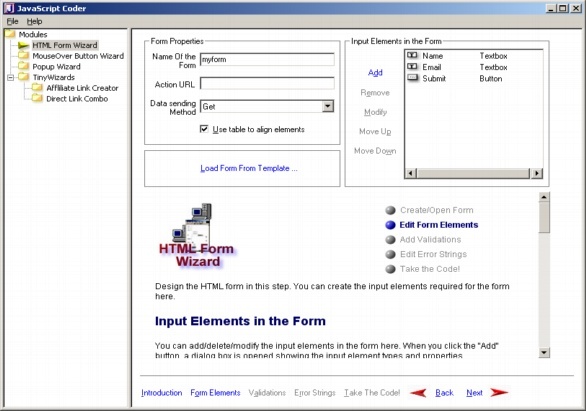Click the textbox icon beside Name
Screen dimensions: 586x411
413,56
